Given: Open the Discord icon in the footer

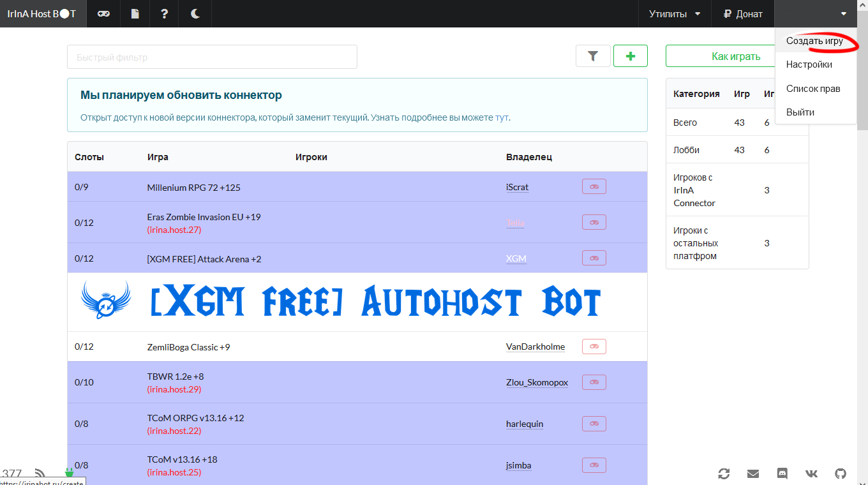Looking at the screenshot, I should tap(782, 474).
